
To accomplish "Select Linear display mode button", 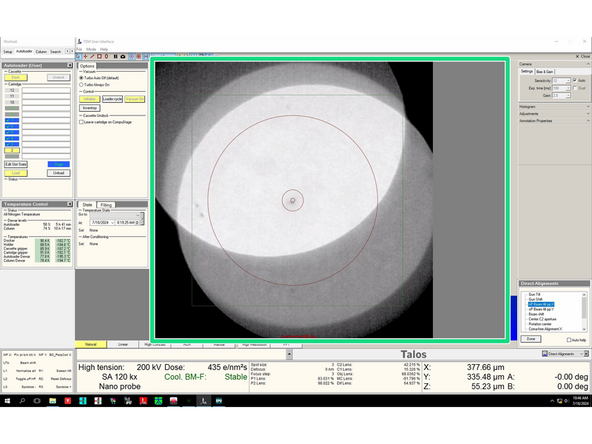I will [x=123, y=344].
